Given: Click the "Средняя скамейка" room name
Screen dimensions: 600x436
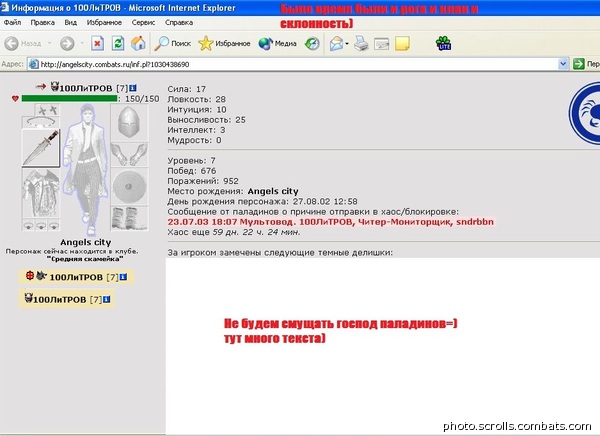Looking at the screenshot, I should [85, 259].
